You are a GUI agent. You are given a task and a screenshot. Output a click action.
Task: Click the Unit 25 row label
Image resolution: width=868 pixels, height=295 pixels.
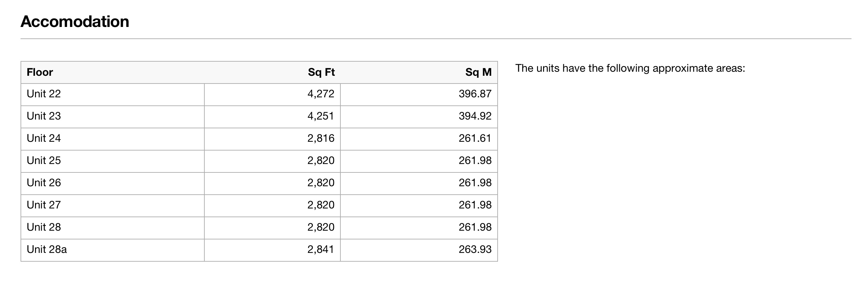pyautogui.click(x=44, y=161)
